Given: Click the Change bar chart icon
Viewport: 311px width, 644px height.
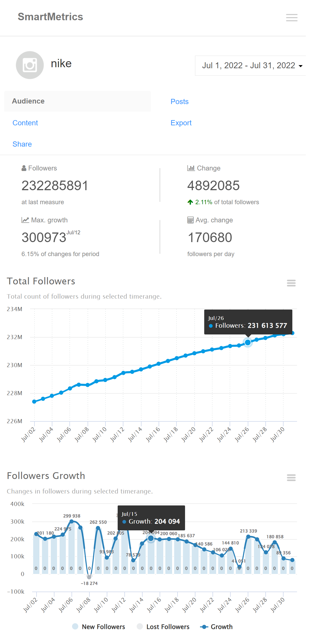Looking at the screenshot, I should [191, 168].
